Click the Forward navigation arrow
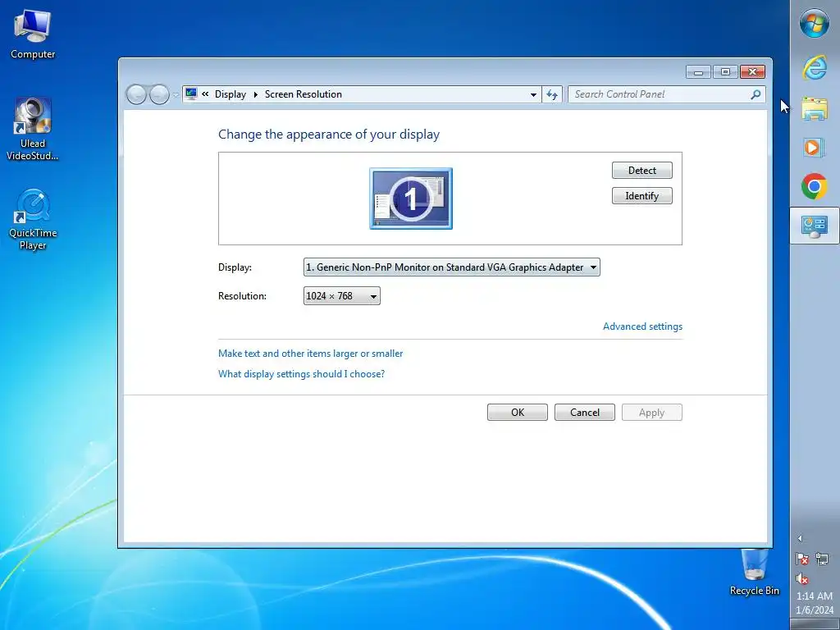840x630 pixels. (x=159, y=95)
